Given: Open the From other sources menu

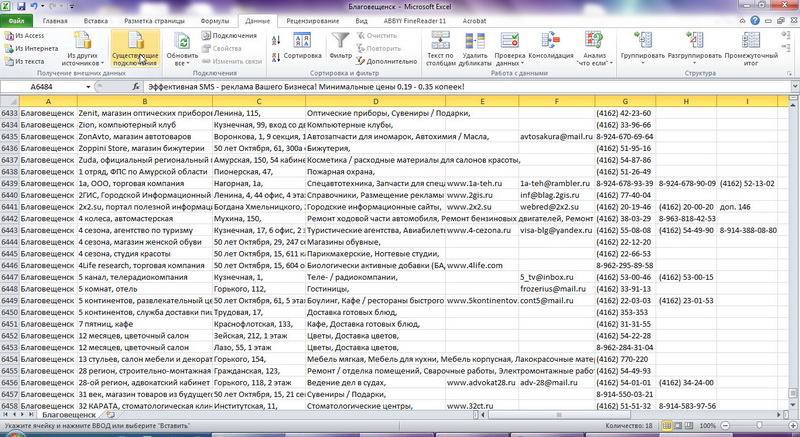Looking at the screenshot, I should pyautogui.click(x=82, y=49).
